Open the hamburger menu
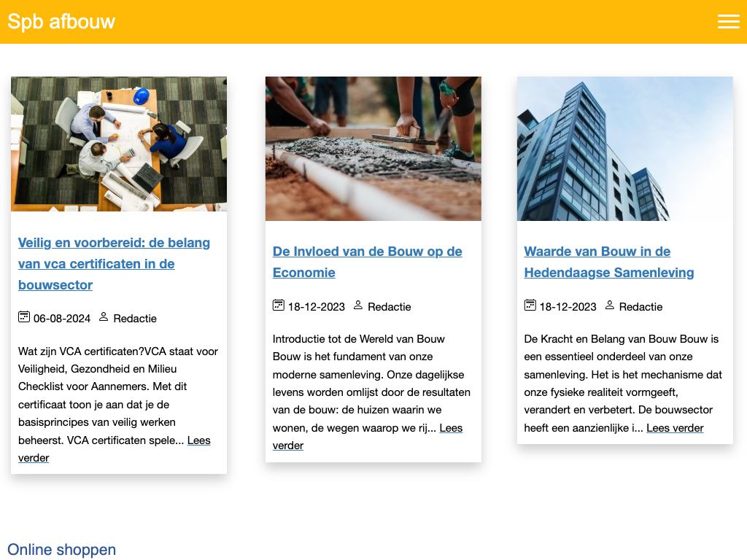Viewport: 747px width, 560px height. click(728, 22)
